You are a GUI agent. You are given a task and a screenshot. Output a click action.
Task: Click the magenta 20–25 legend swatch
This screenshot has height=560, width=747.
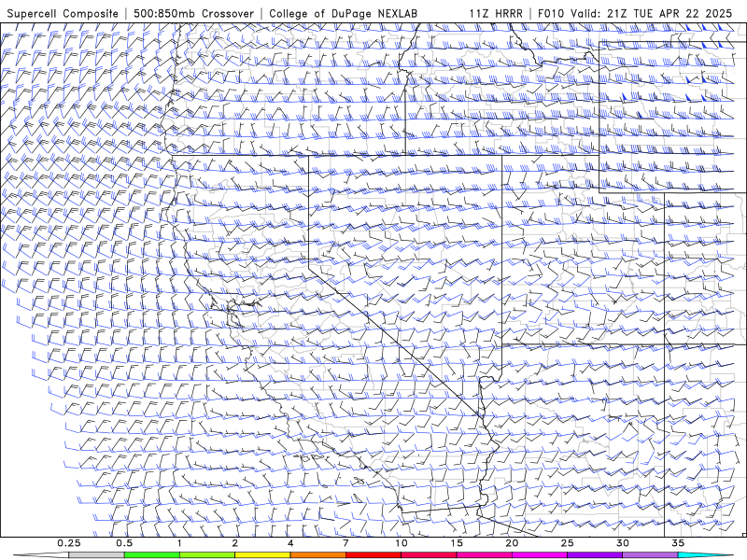tap(540, 555)
